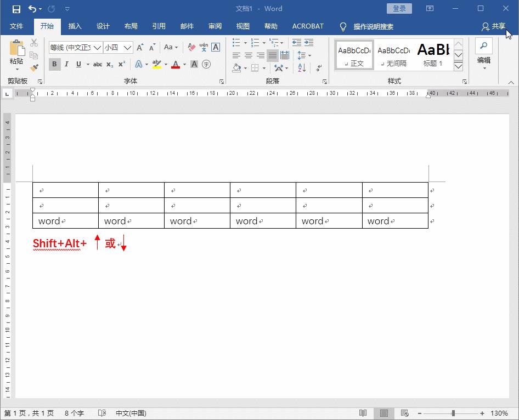Undo the last action
The width and height of the screenshot is (519, 420).
tap(32, 9)
